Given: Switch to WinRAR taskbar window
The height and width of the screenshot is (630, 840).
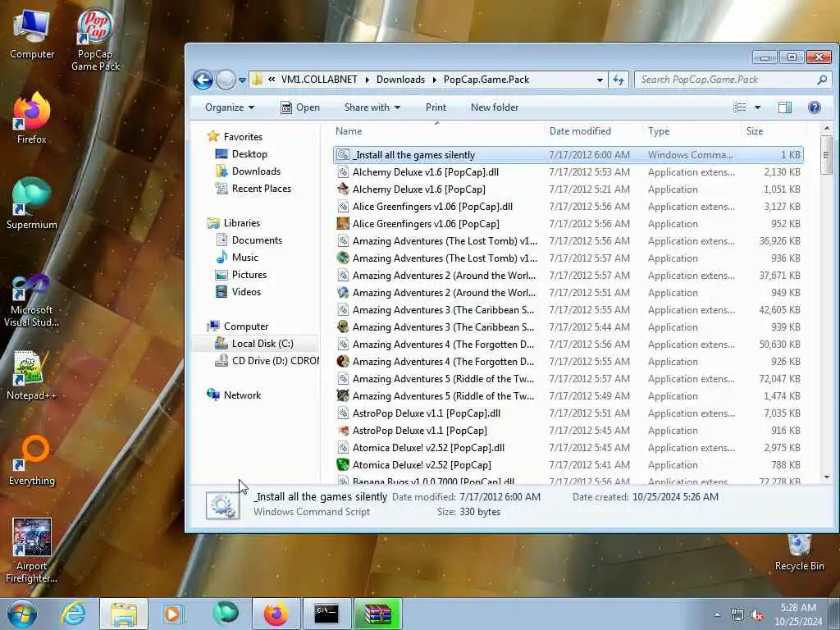Looking at the screenshot, I should click(377, 614).
